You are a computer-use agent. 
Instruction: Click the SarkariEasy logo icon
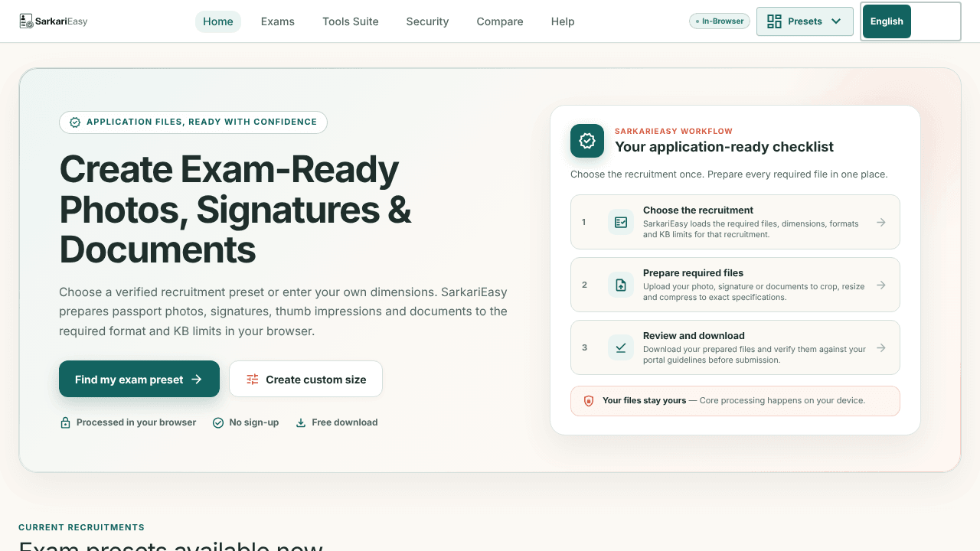pyautogui.click(x=27, y=21)
